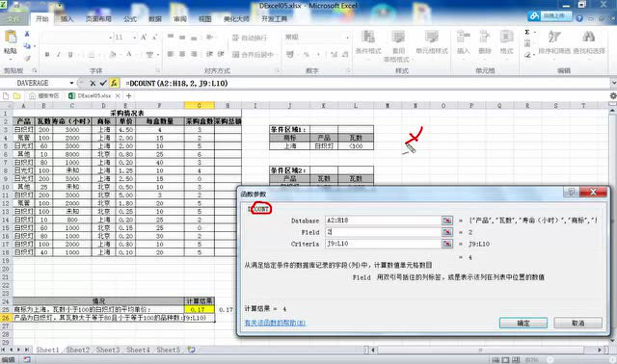
Task: Click the new tab plus icon
Action: (128, 95)
